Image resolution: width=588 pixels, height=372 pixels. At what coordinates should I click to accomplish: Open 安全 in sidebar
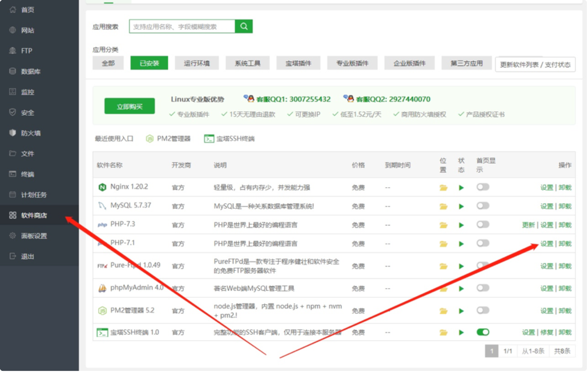pyautogui.click(x=39, y=112)
